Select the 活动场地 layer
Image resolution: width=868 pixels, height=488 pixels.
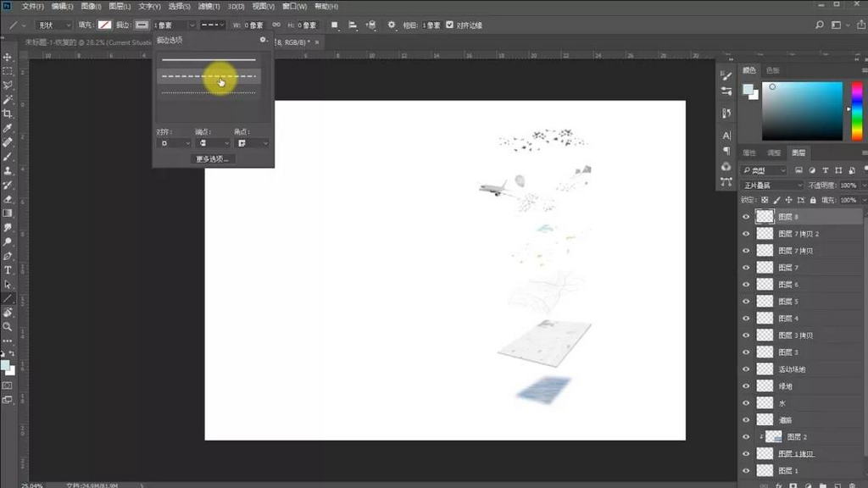click(x=792, y=369)
